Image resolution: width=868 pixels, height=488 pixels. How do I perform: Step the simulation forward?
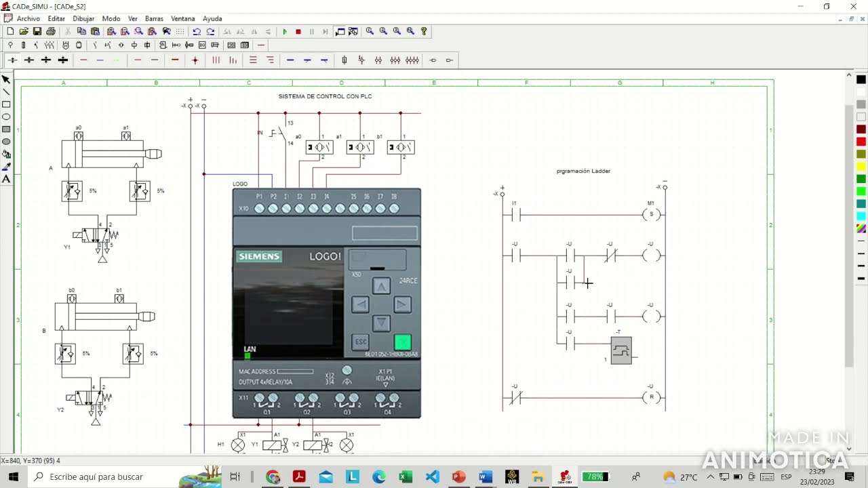tap(325, 31)
